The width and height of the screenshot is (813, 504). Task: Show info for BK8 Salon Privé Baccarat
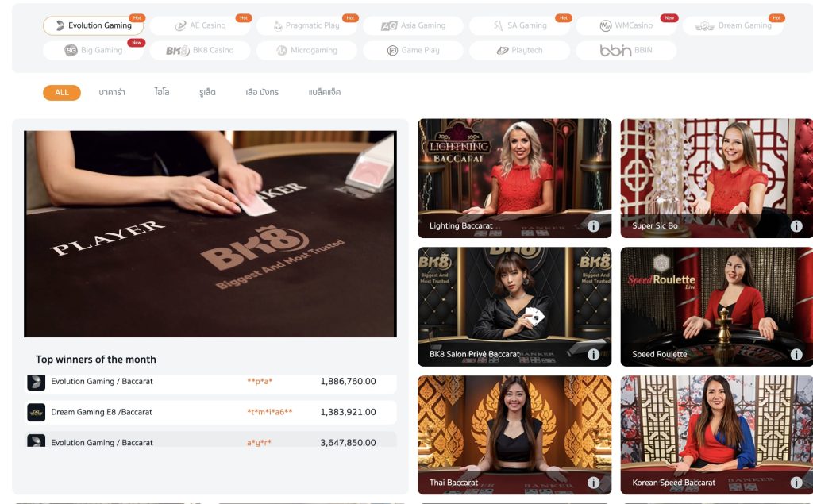593,354
